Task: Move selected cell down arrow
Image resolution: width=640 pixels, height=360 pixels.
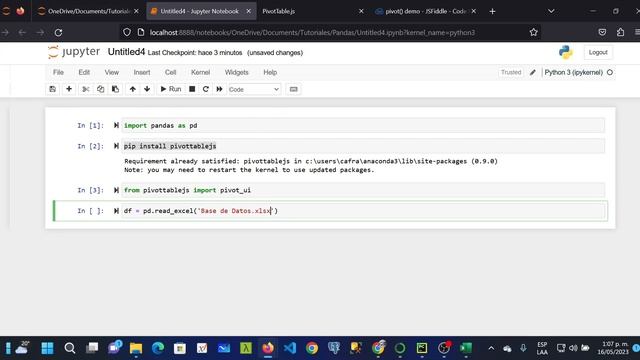Action: point(147,89)
